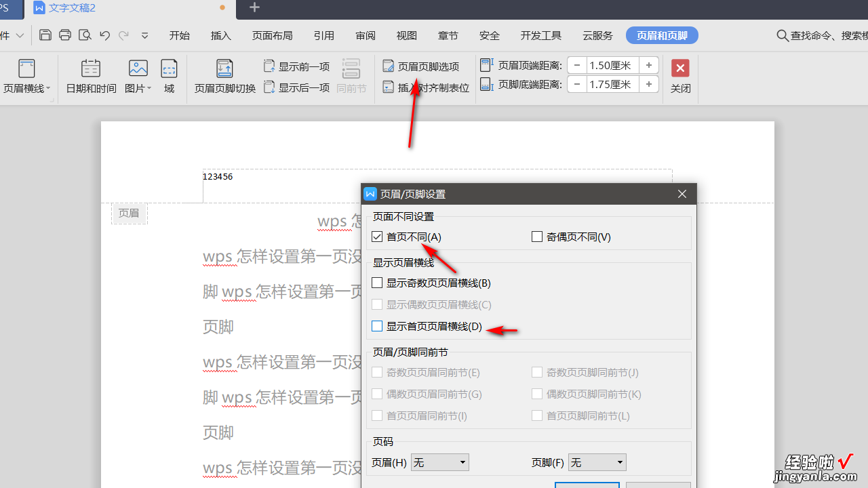This screenshot has height=488, width=868.
Task: Edit the 1.75厘米 footer distance field
Action: point(613,84)
